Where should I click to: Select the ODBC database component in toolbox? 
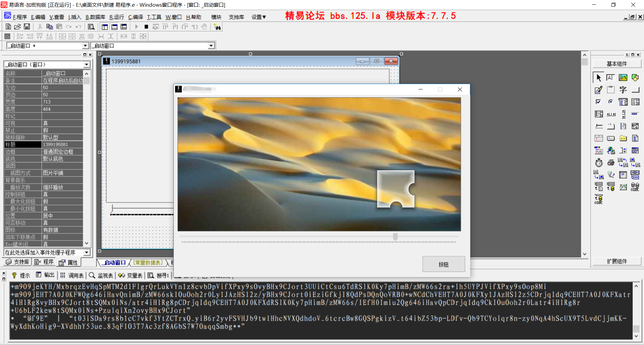point(635,187)
